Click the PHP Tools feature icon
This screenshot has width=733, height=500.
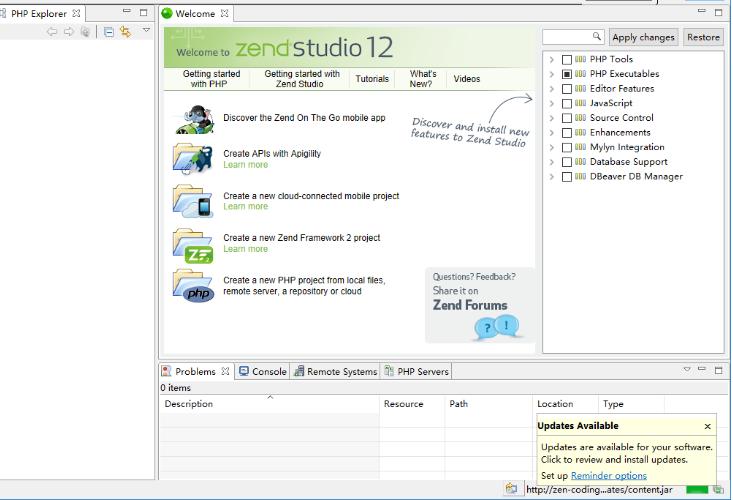coord(580,59)
